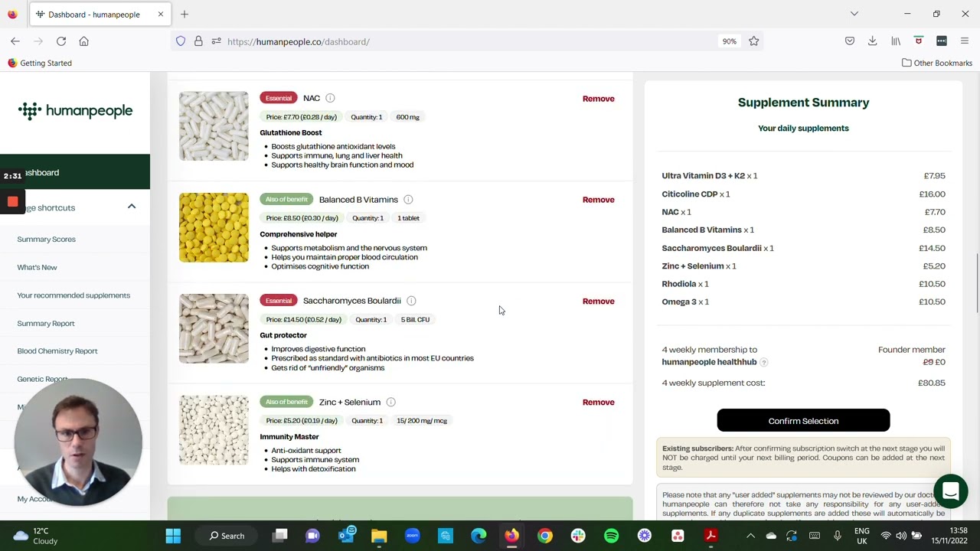
Task: Click the humanpeople logo
Action: coord(75,111)
